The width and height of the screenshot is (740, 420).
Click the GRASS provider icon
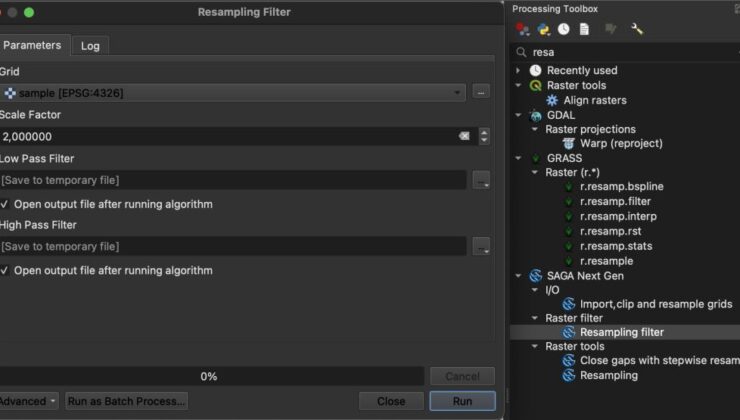pos(535,158)
